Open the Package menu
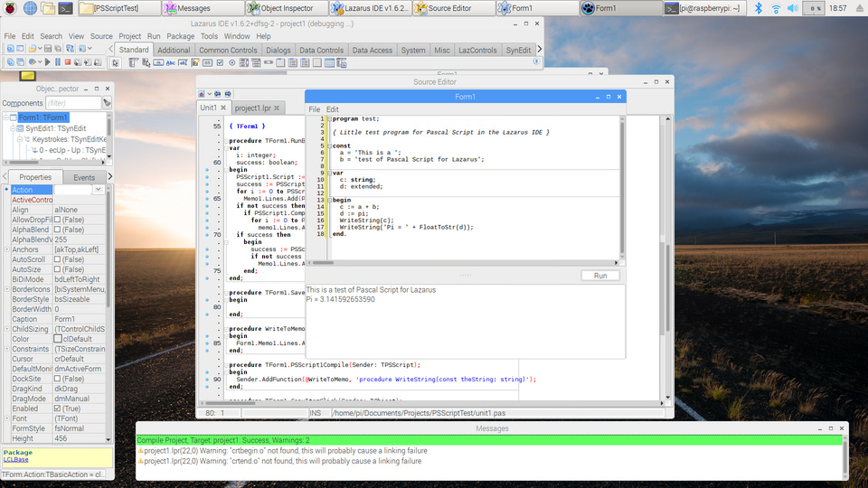 click(181, 36)
